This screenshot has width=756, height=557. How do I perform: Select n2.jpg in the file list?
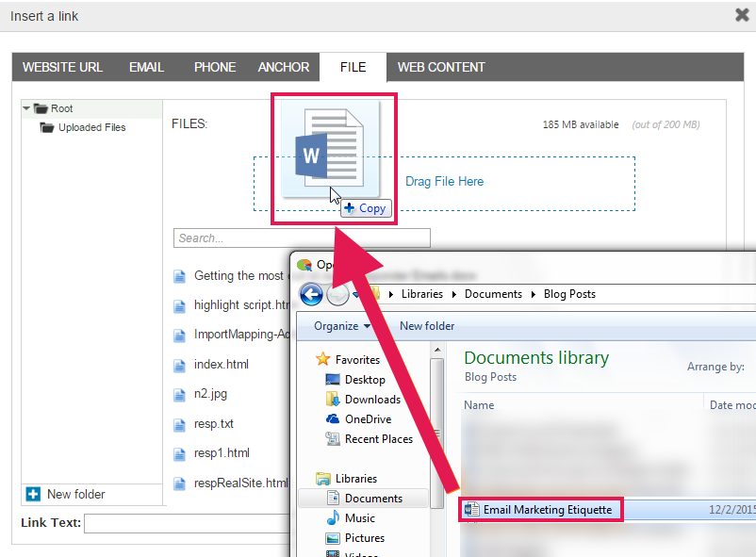click(210, 394)
